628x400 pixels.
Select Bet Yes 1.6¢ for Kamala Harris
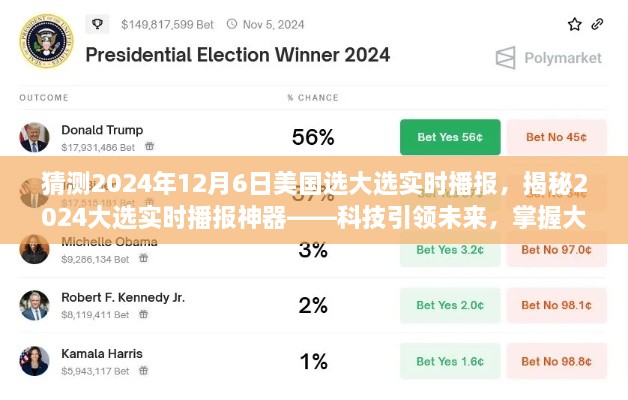(x=450, y=362)
